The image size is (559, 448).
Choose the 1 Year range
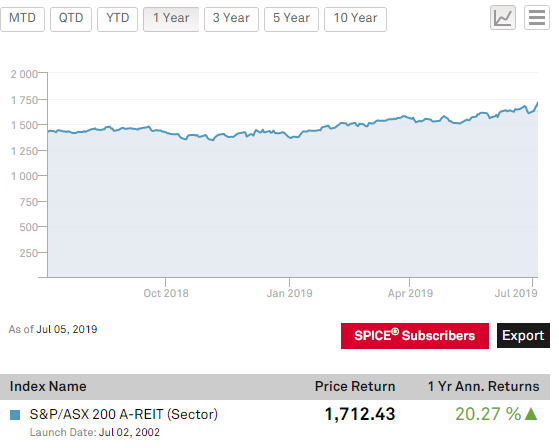pyautogui.click(x=171, y=19)
